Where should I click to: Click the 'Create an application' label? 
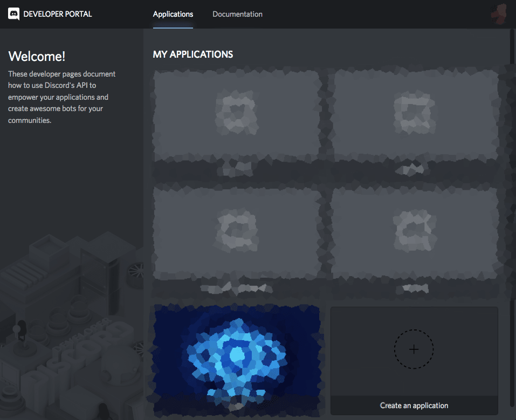point(414,405)
